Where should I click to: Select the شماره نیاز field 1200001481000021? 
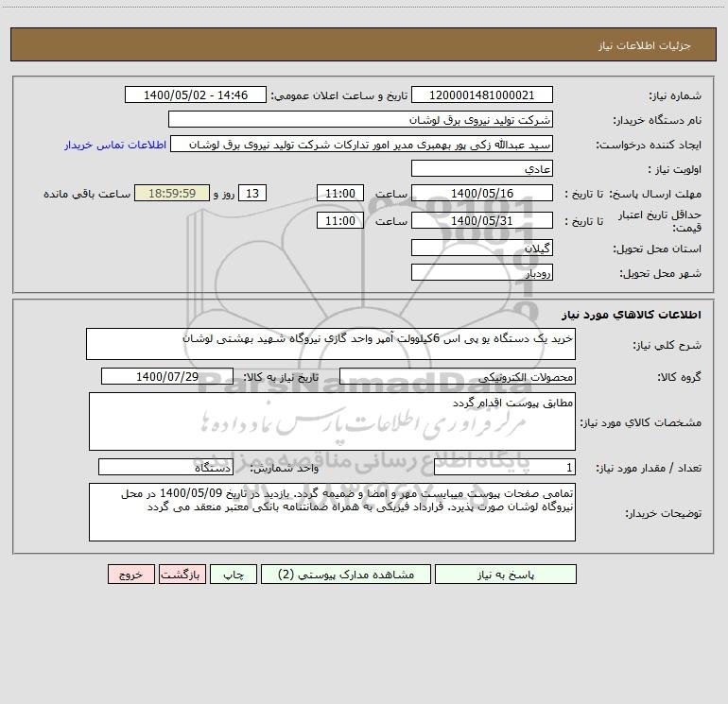[482, 94]
